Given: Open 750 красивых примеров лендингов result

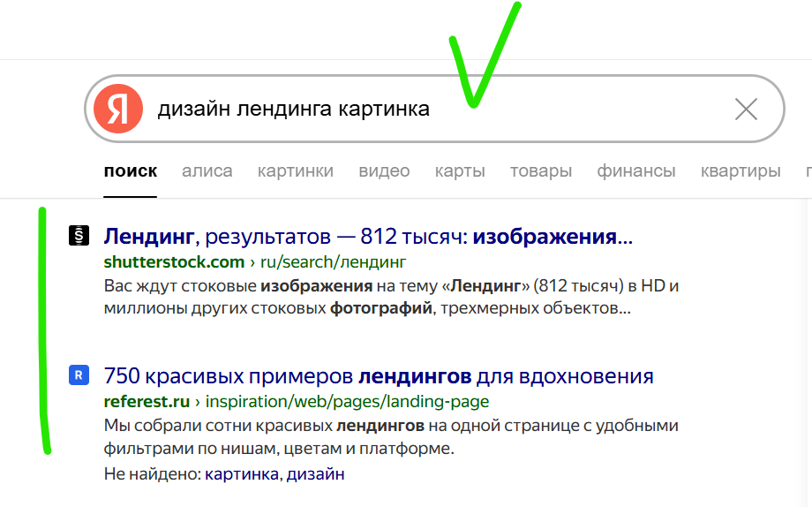Looking at the screenshot, I should [379, 376].
